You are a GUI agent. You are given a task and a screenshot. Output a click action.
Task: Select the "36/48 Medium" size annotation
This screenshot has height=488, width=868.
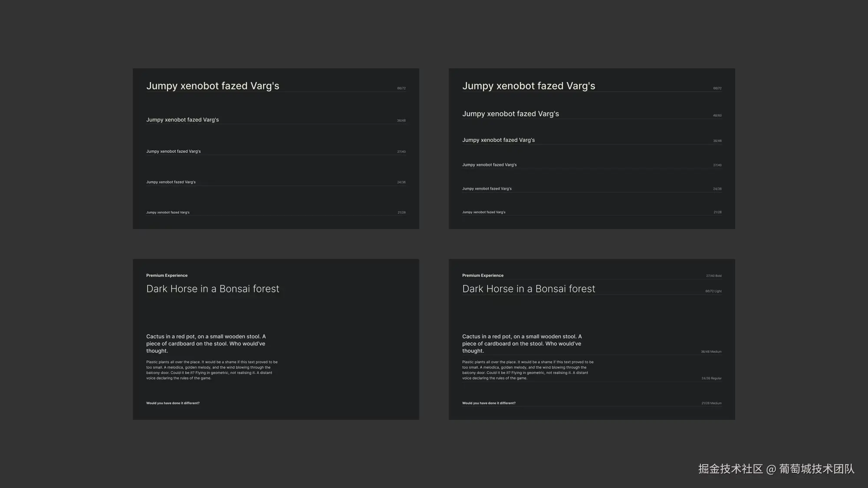pos(711,352)
